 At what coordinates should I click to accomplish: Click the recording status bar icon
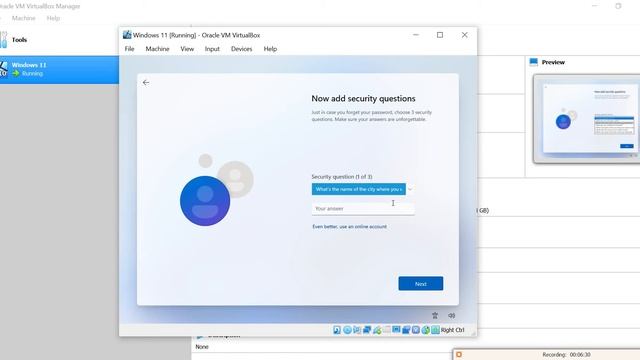pos(406,330)
